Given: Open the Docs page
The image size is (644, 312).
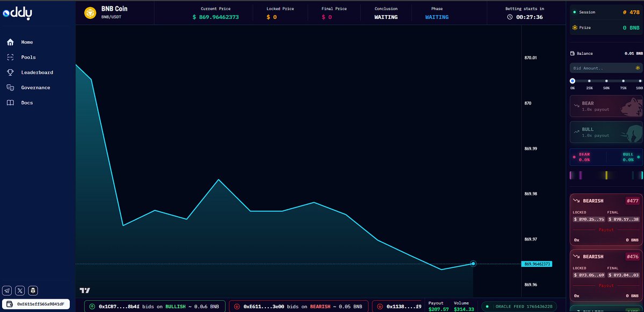Looking at the screenshot, I should tap(27, 103).
